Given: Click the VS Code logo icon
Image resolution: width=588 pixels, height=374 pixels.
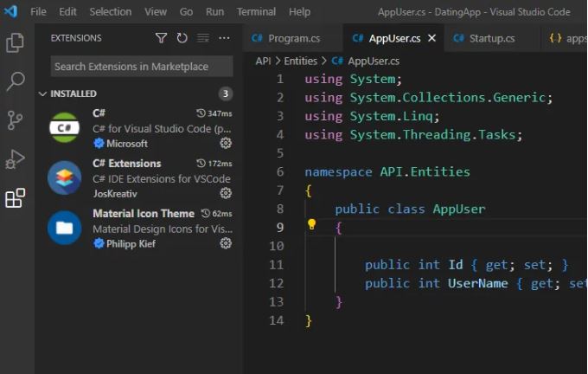Looking at the screenshot, I should [10, 11].
